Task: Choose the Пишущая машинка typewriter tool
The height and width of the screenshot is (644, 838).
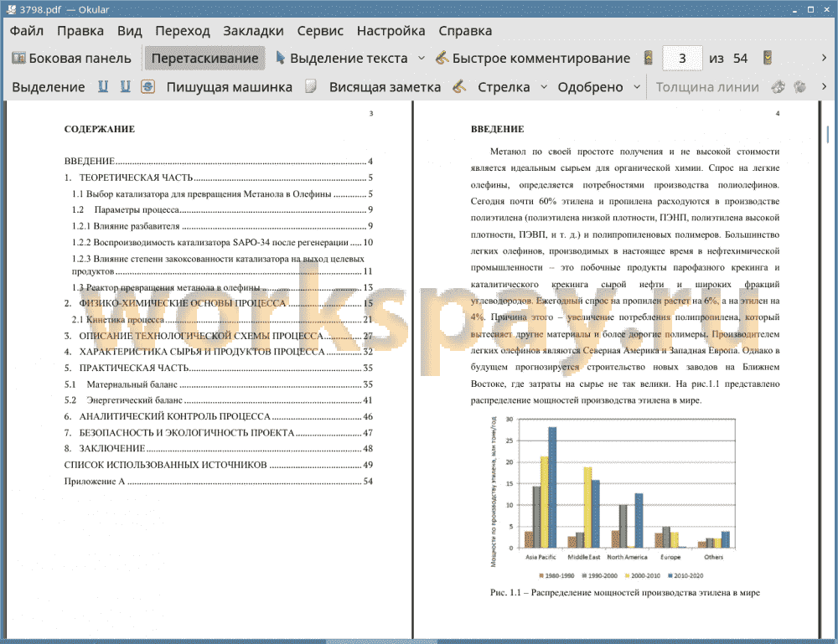Action: (230, 87)
